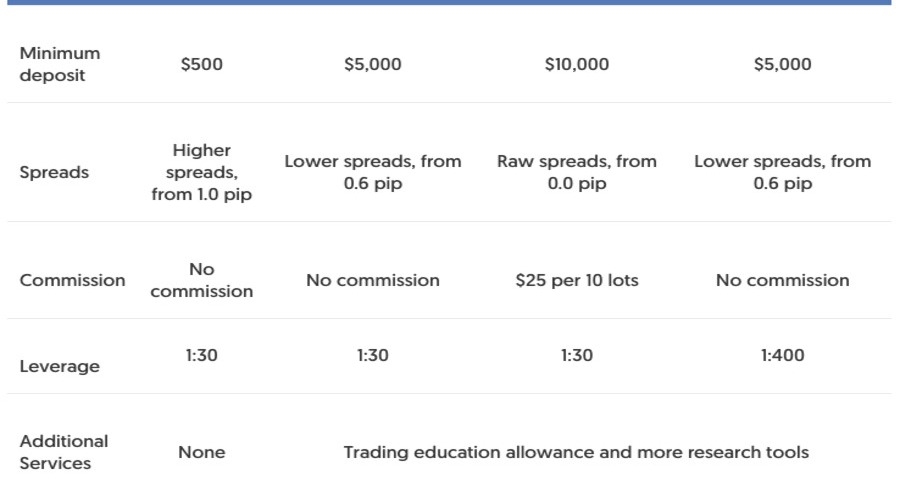Click the $10,000 minimum deposit value
This screenshot has height=500, width=900.
[576, 65]
